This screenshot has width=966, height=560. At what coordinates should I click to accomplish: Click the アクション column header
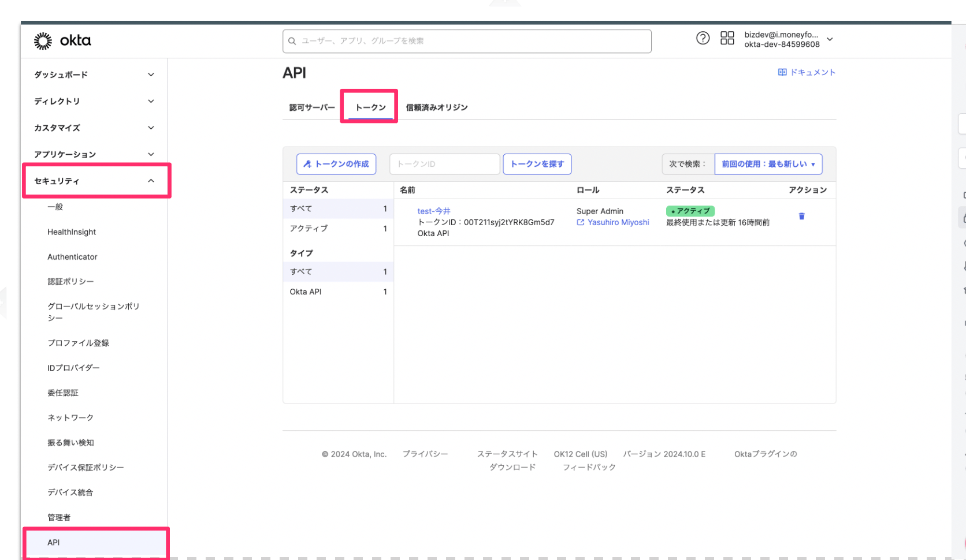[808, 190]
